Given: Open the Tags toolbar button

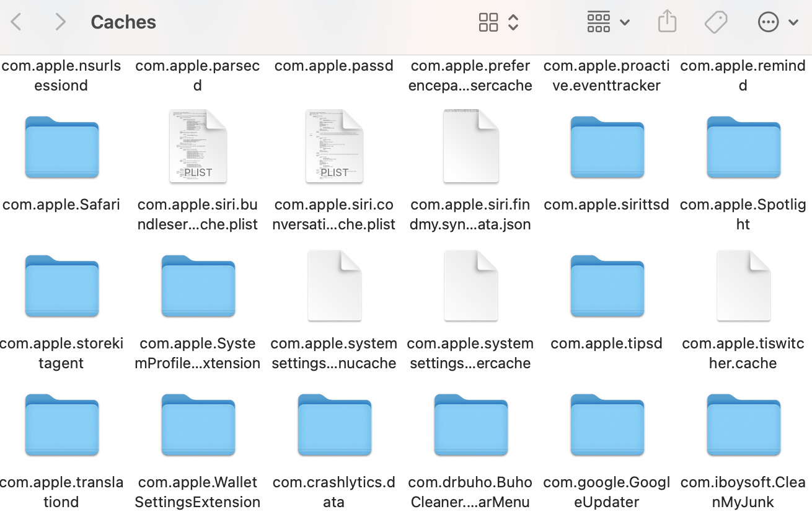Looking at the screenshot, I should point(716,22).
